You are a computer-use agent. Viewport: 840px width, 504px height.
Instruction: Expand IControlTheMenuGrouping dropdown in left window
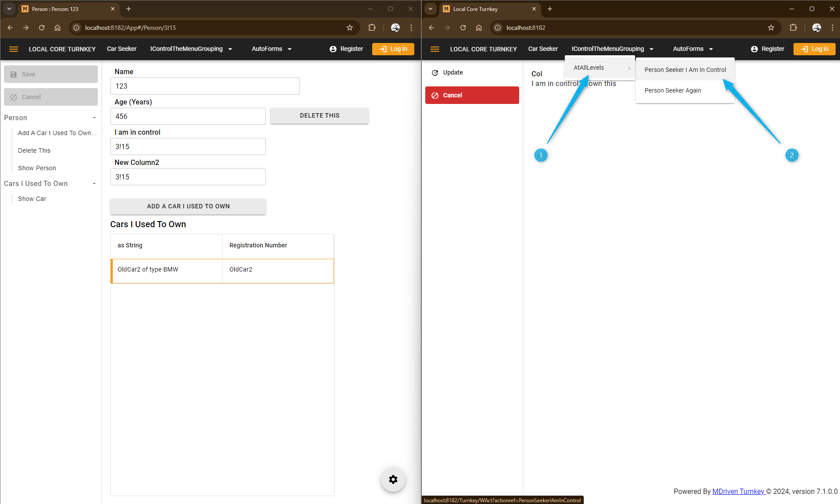coord(191,49)
